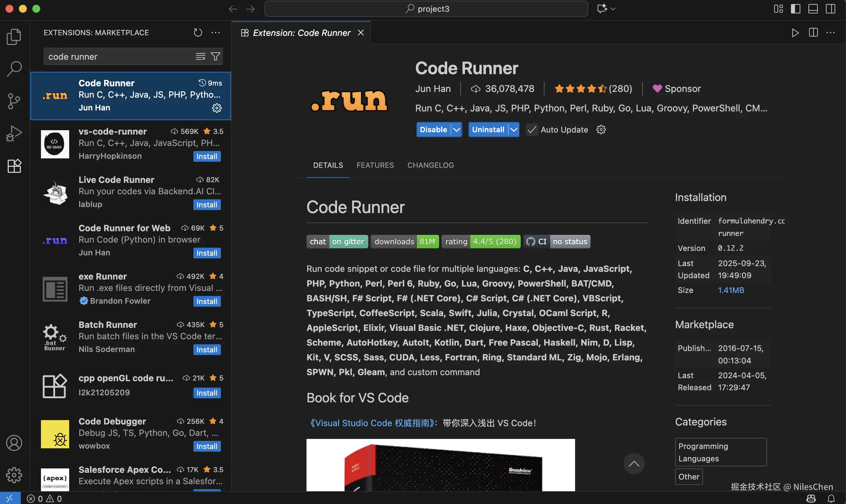Open the Explorer view in activity bar
This screenshot has height=504, width=846.
coord(14,36)
